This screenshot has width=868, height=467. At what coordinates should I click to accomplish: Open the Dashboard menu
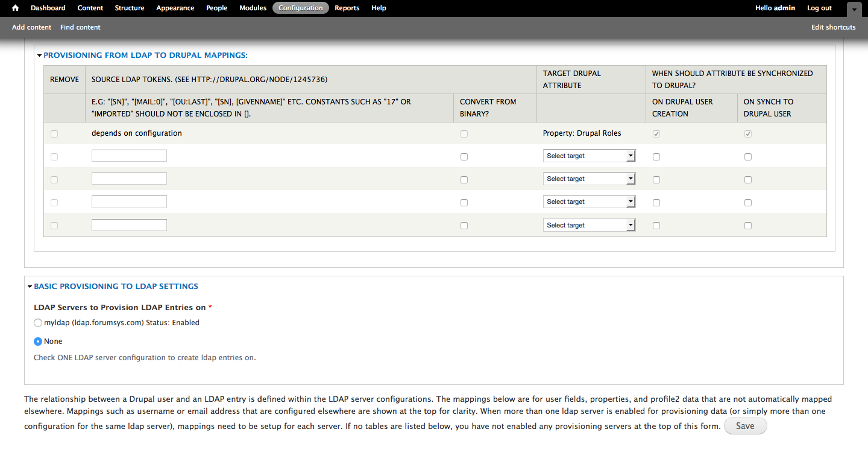48,8
